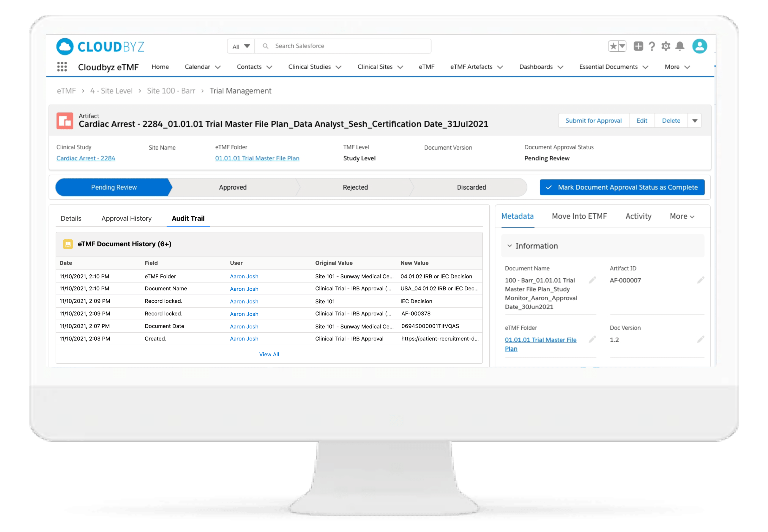Edit Artifact ID pencil icon
This screenshot has width=768, height=532.
pyautogui.click(x=700, y=280)
